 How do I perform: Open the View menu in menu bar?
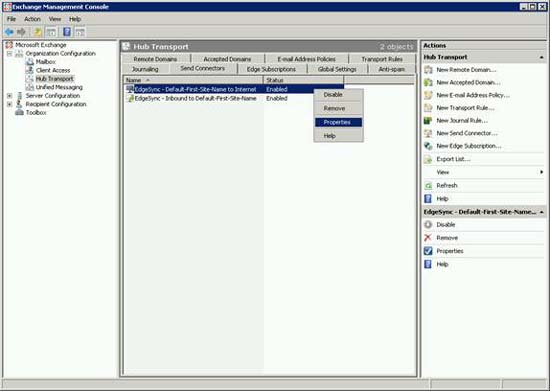55,19
